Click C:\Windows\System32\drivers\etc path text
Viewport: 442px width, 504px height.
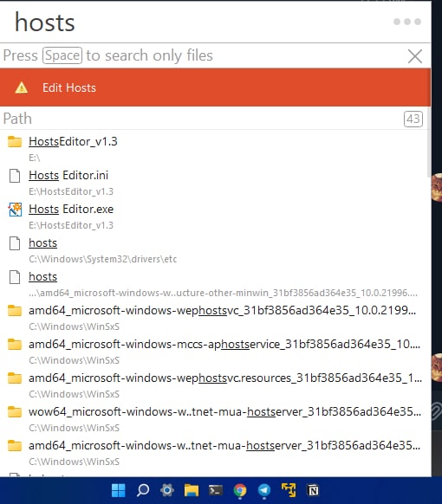(102, 259)
